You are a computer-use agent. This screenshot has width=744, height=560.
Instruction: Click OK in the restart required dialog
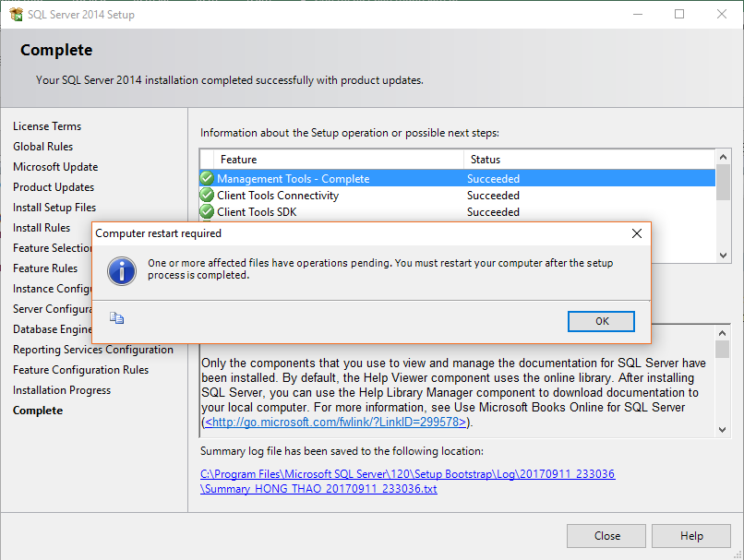(601, 321)
